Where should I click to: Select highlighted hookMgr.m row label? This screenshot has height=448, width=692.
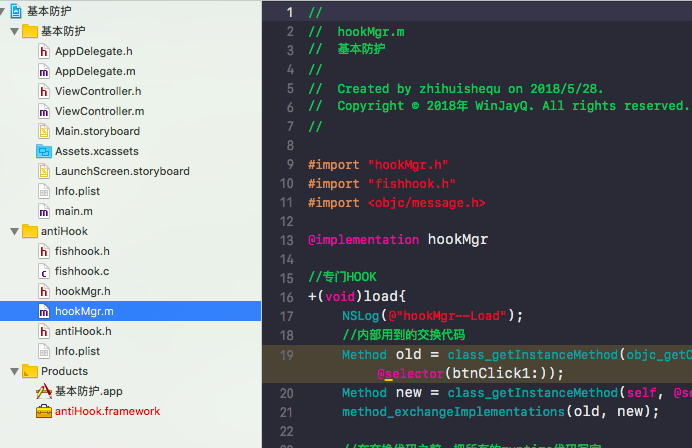[84, 312]
